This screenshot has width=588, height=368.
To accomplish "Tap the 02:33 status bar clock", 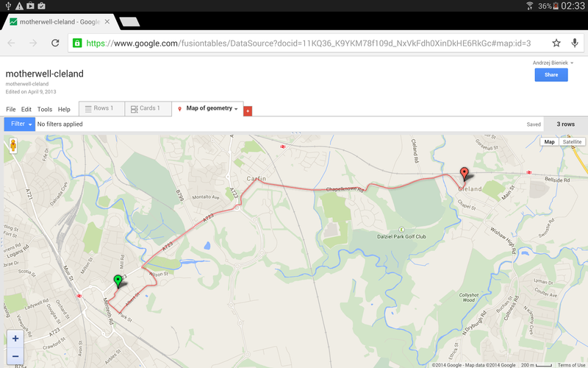I will pos(573,6).
